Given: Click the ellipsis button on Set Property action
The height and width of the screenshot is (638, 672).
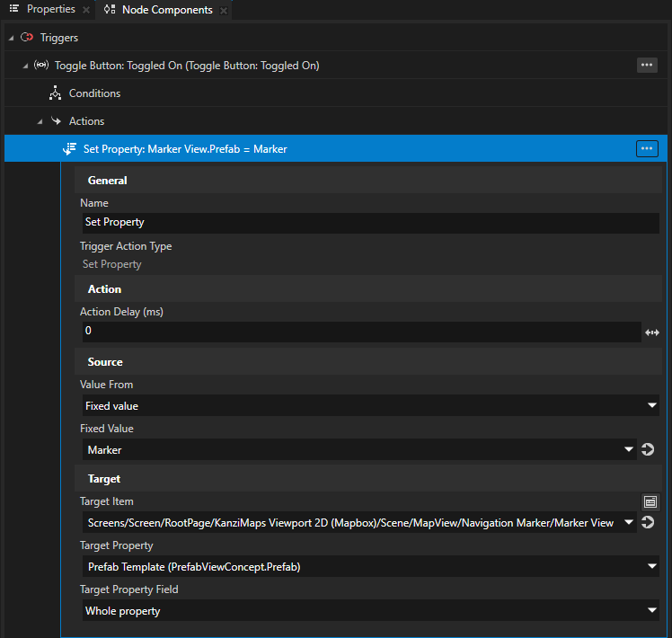Looking at the screenshot, I should [646, 149].
